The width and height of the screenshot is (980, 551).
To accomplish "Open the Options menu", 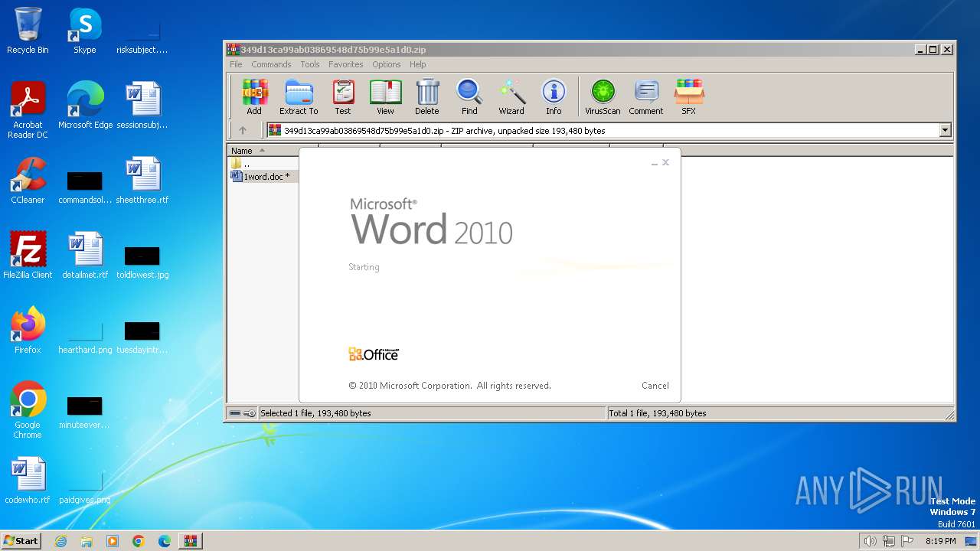I will pyautogui.click(x=387, y=64).
